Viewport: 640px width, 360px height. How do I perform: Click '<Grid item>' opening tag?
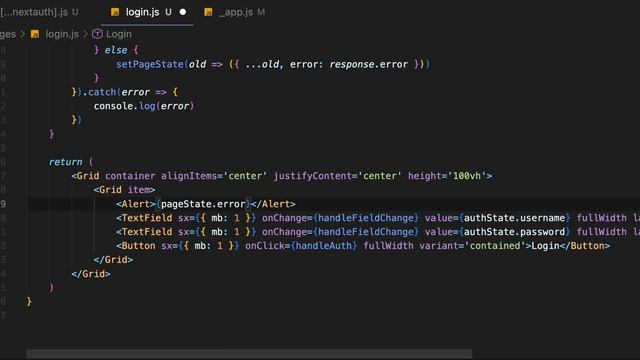(x=124, y=190)
